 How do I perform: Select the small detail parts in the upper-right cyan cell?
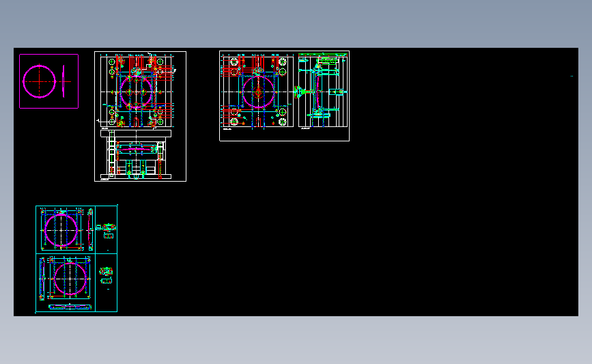click(107, 231)
